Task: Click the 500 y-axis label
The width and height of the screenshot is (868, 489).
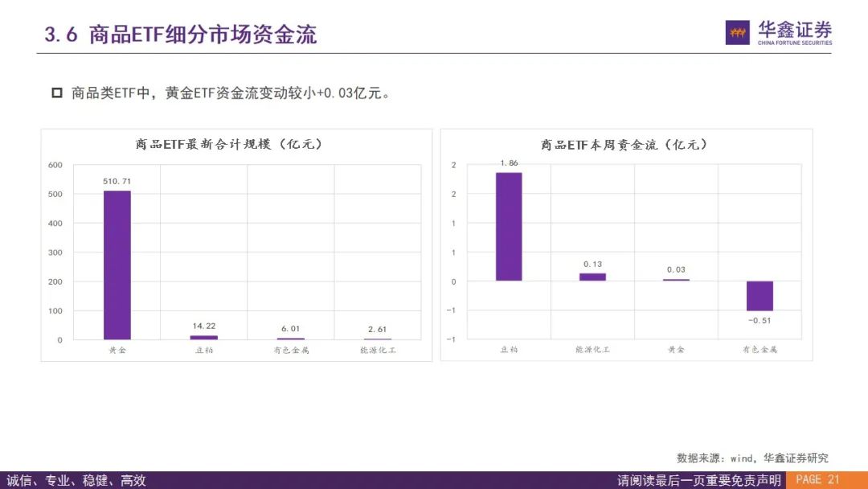Action: tap(55, 195)
